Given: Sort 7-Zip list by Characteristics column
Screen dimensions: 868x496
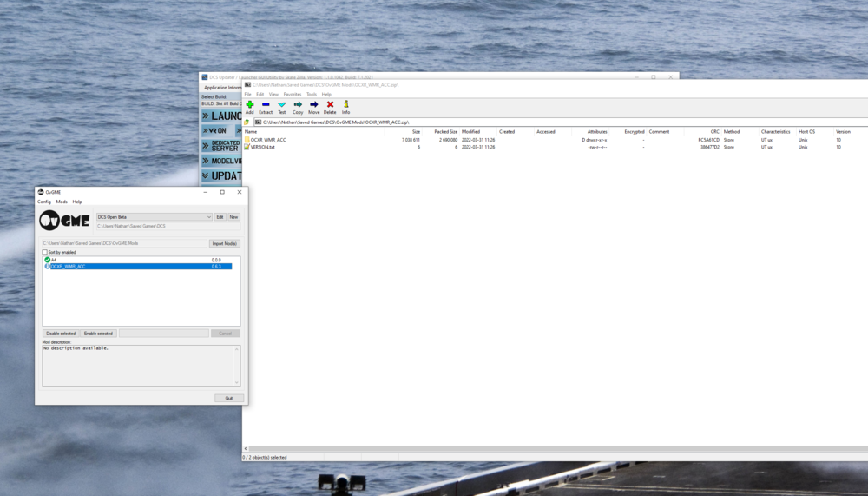Looking at the screenshot, I should click(777, 132).
